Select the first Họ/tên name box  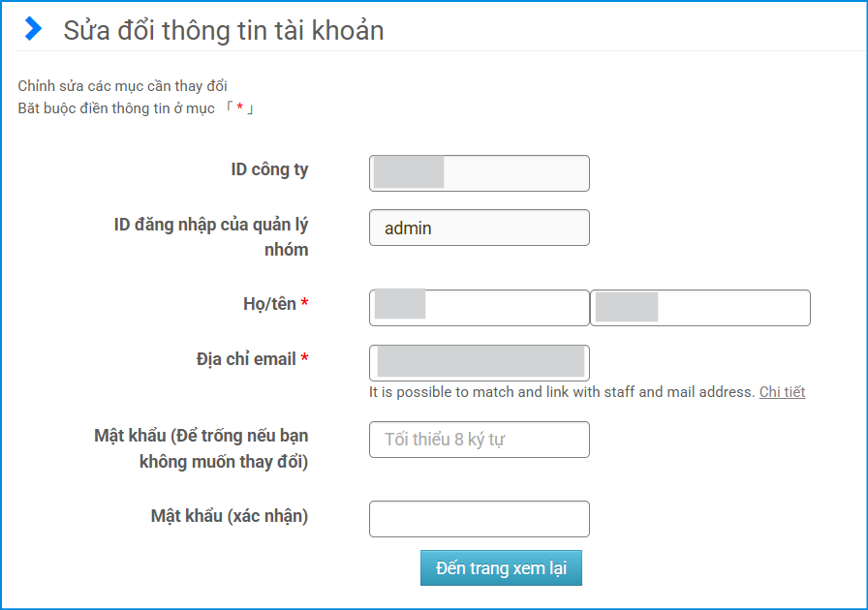pyautogui.click(x=479, y=308)
